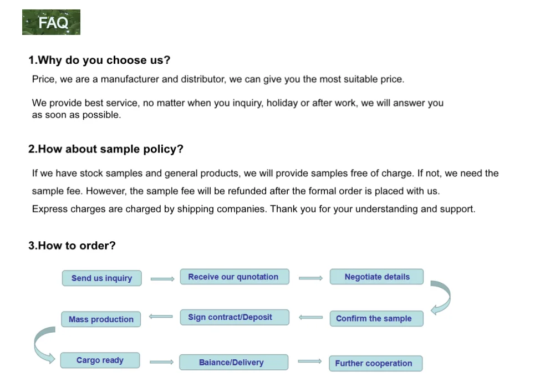The width and height of the screenshot is (535, 392).
Task: Click the arrow between Send us inquiry and Receive our quotation
Action: 162,279
